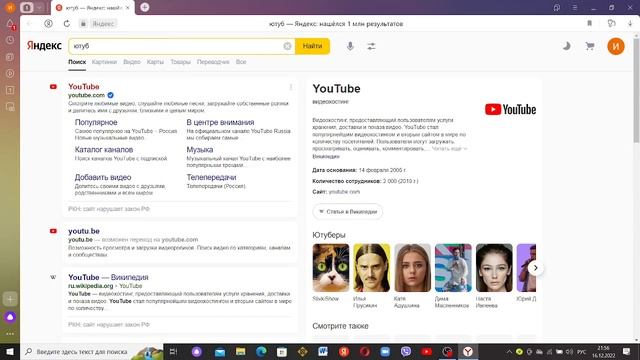This screenshot has height=360, width=640.
Task: Open YouTube — Википедия result
Action: pyautogui.click(x=108, y=277)
